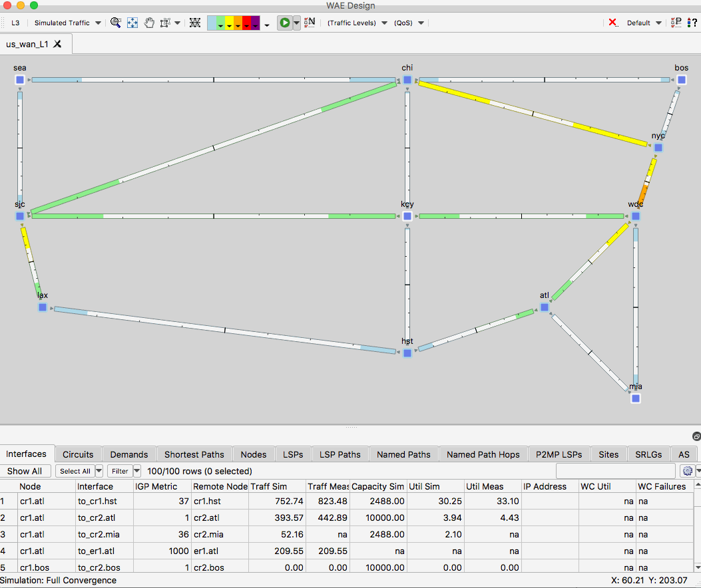Switch to the Demands tab

128,454
